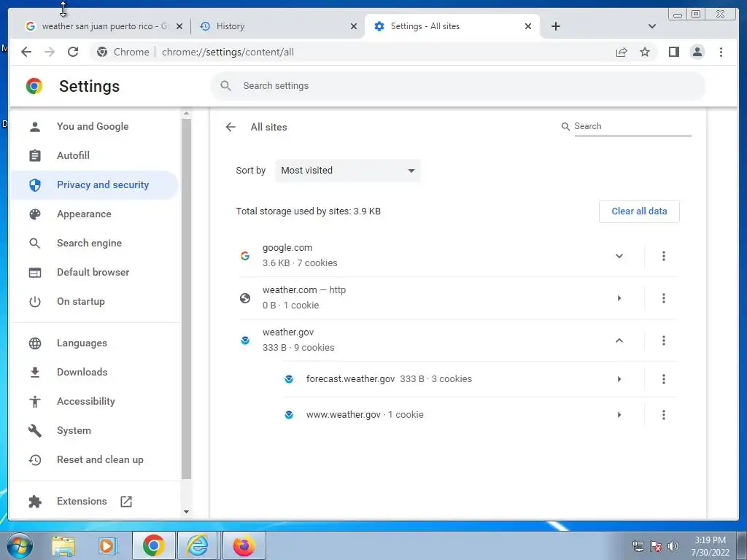The height and width of the screenshot is (560, 747).
Task: Open Reset and clean up settings
Action: tap(94, 459)
